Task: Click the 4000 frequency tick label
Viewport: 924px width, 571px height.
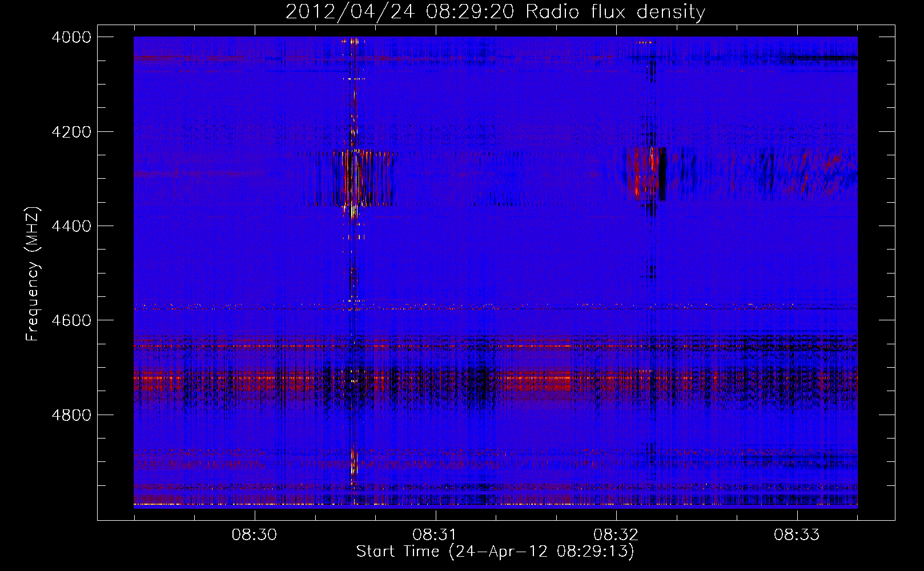Action: (x=71, y=37)
